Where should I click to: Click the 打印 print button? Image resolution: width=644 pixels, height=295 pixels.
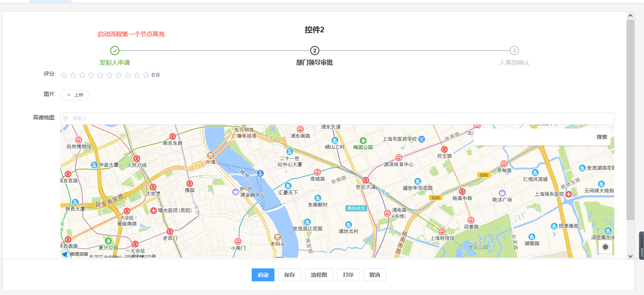point(348,275)
